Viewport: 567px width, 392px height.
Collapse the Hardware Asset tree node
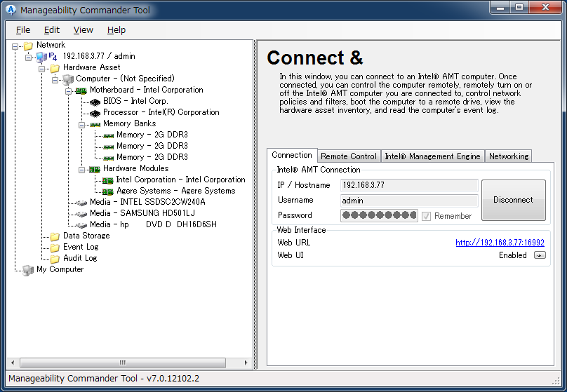point(42,68)
